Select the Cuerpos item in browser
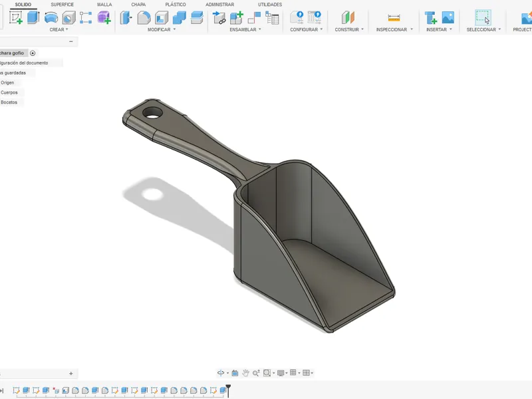Screen dimensions: 532x399 coord(9,92)
